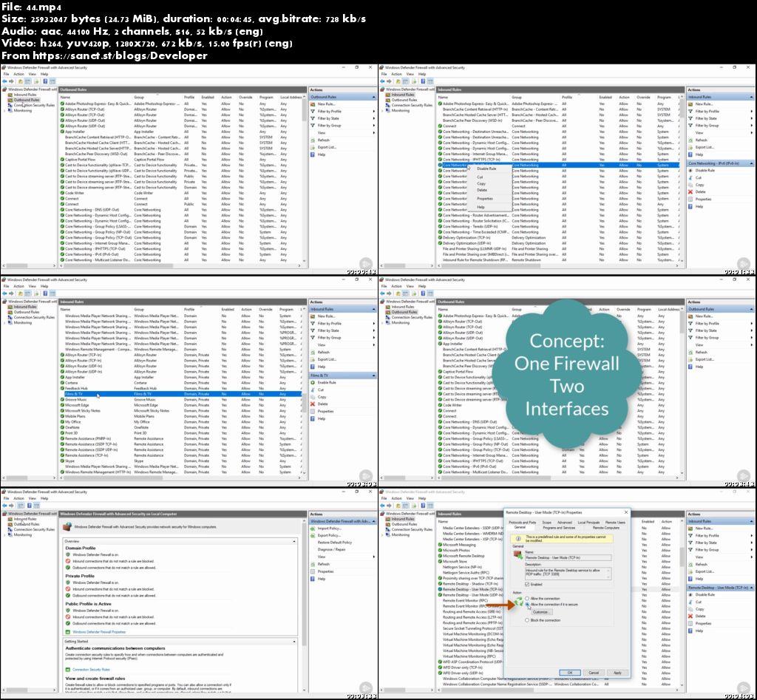The height and width of the screenshot is (700, 757).
Task: Click Export List icon in Films & TV window Actions
Action: pos(313,359)
